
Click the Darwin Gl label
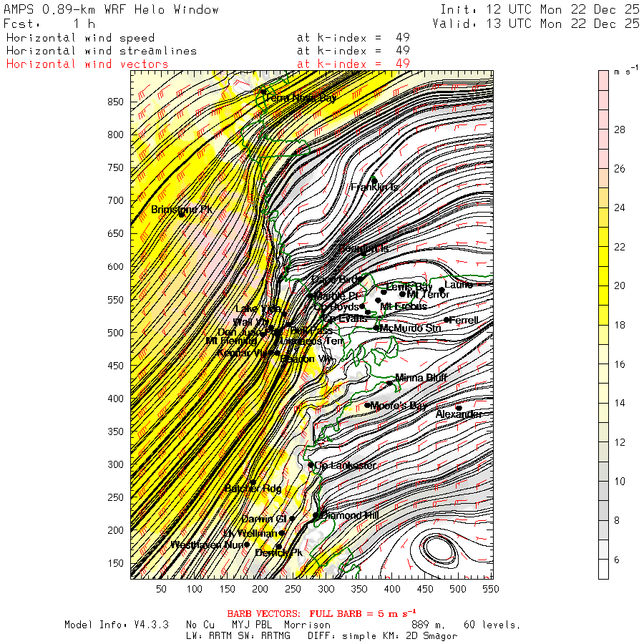(264, 519)
